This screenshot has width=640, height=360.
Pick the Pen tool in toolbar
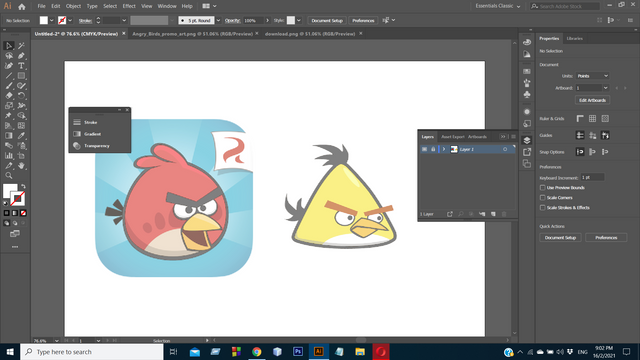pos(21,56)
